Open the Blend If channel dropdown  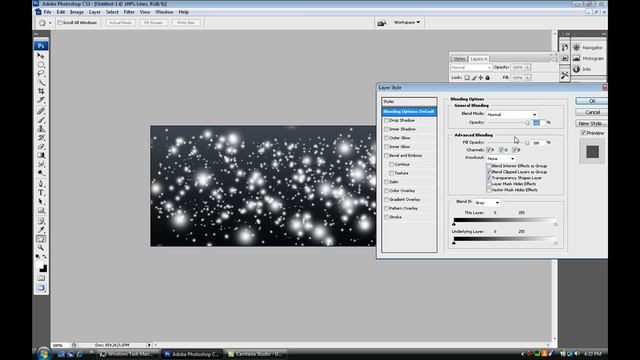tap(487, 202)
